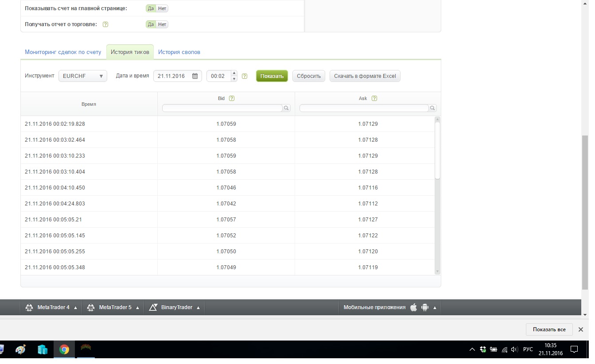The image size is (595, 364).
Task: Click the help icon next to 'Получать отчет о торговле'
Action: tap(105, 24)
